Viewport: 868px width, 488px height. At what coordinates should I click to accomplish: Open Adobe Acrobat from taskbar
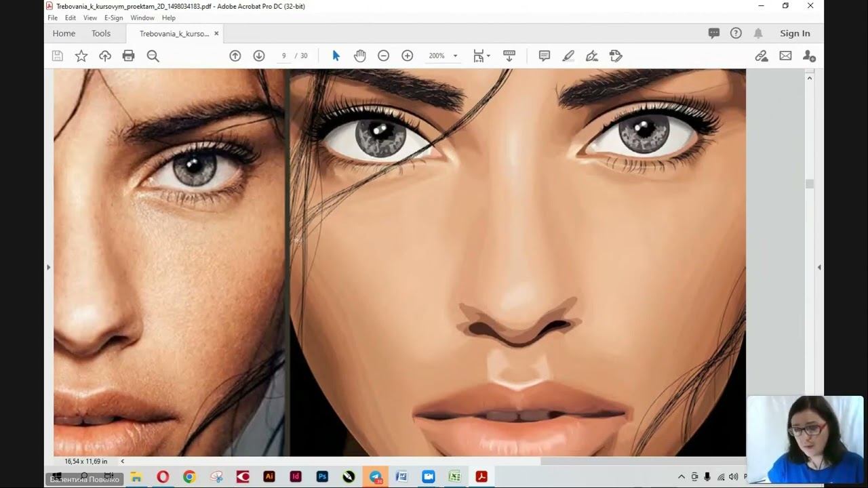pos(481,476)
